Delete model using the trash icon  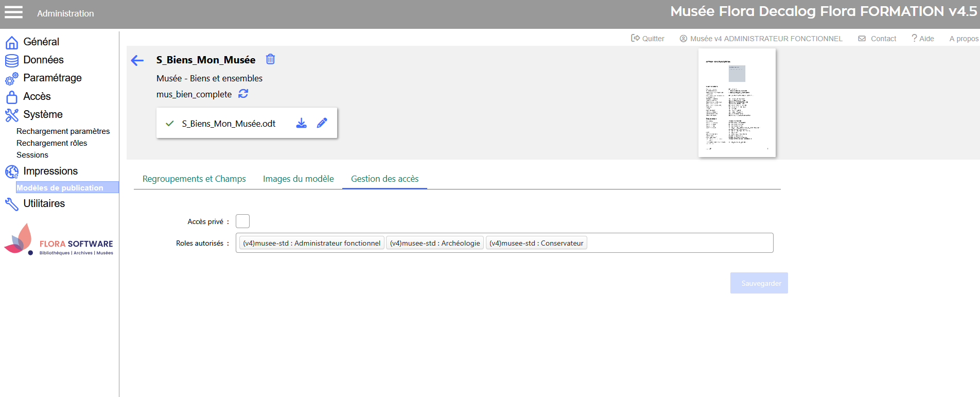[x=270, y=59]
